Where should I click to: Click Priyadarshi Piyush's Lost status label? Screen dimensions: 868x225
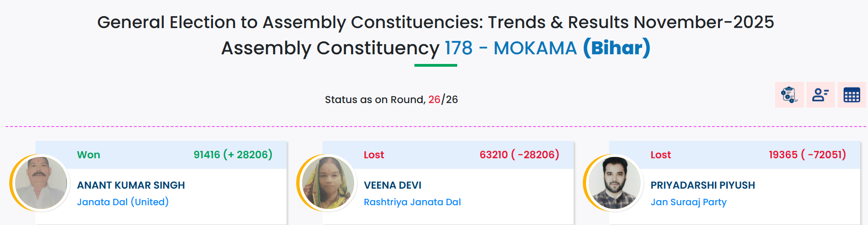661,155
